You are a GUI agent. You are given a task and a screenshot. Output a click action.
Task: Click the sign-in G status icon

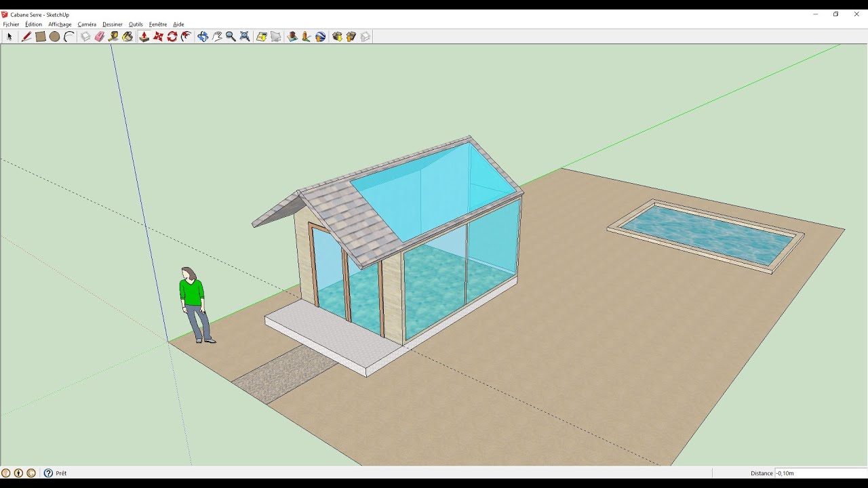pyautogui.click(x=31, y=473)
